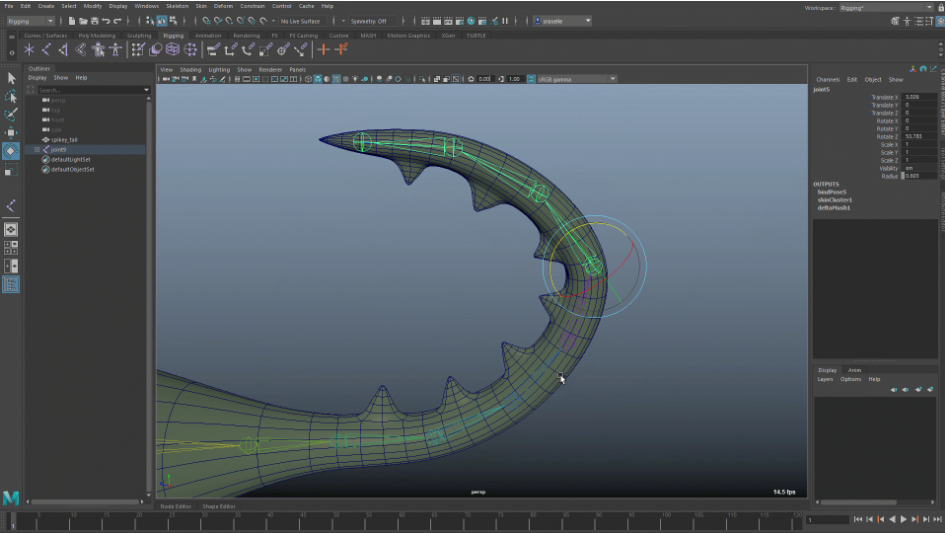
Task: Open the sRGB gamma view transform dropdown
Action: pyautogui.click(x=575, y=79)
